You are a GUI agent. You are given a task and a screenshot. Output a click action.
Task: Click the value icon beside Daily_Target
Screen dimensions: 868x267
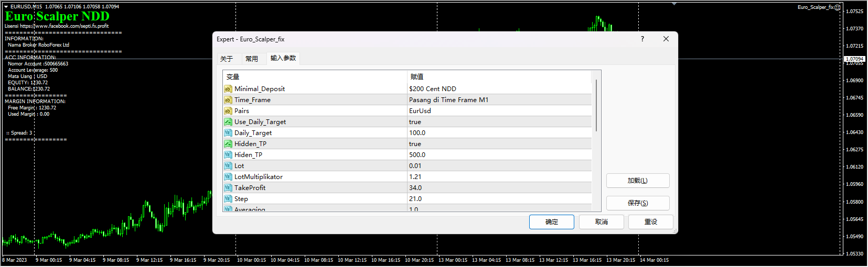click(228, 133)
